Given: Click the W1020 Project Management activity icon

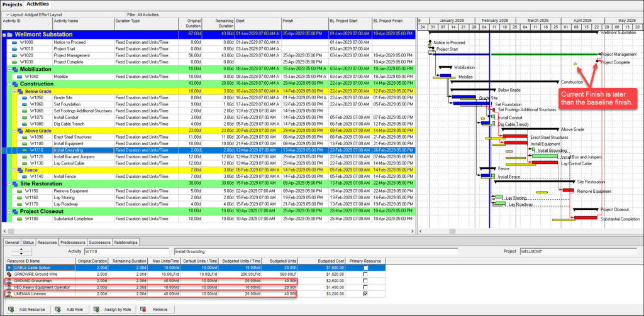Looking at the screenshot, I should 14,55.
